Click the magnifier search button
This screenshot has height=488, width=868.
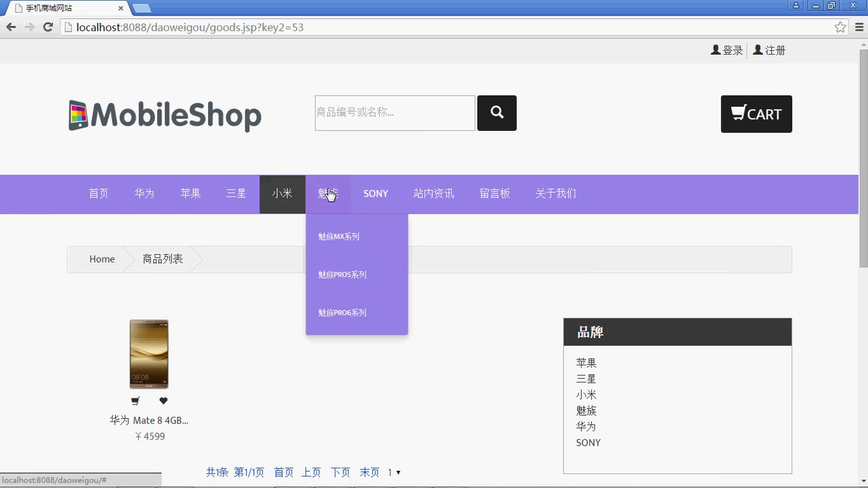coord(497,113)
